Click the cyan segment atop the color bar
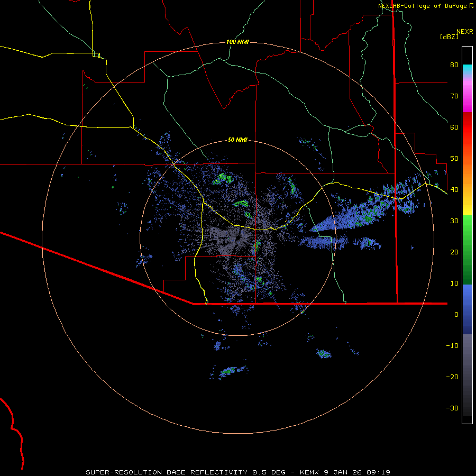 467,68
